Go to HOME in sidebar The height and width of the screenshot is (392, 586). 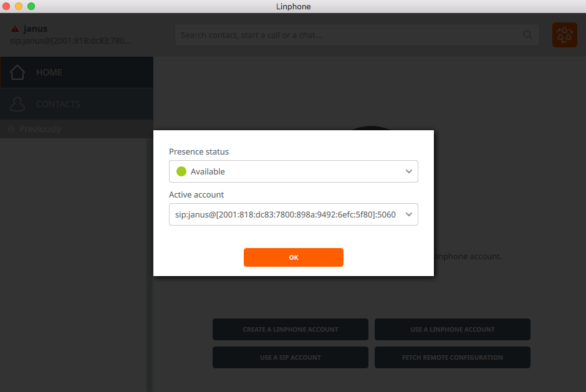click(77, 72)
